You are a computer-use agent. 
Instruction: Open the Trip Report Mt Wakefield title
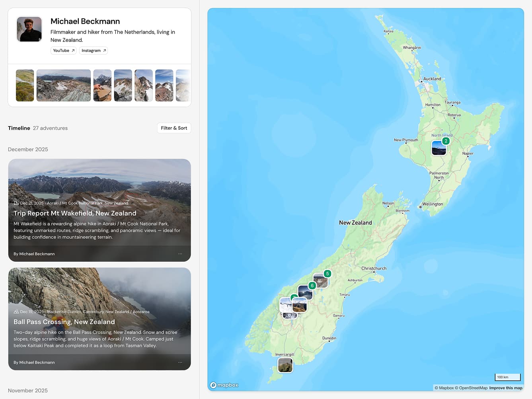pyautogui.click(x=75, y=213)
